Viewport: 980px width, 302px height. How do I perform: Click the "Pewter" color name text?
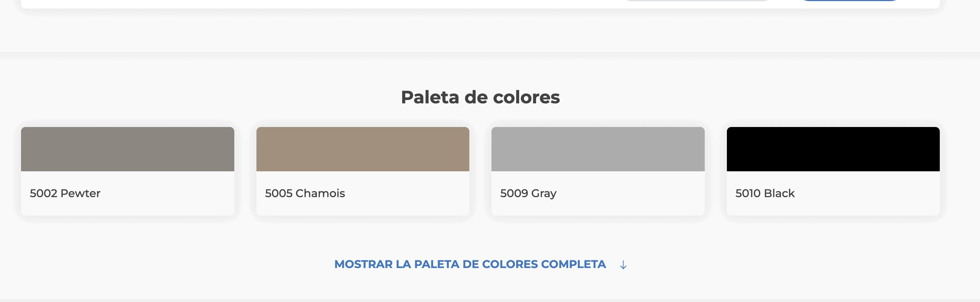pos(80,193)
